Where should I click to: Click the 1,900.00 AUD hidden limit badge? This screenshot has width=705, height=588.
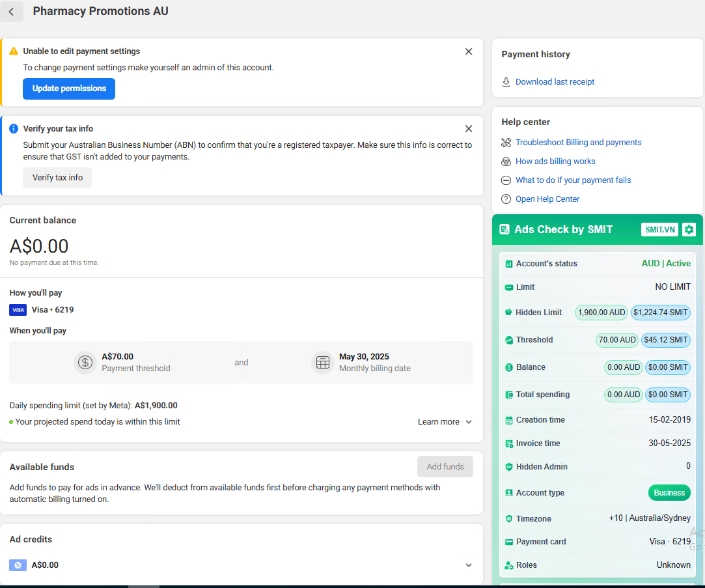pyautogui.click(x=601, y=313)
